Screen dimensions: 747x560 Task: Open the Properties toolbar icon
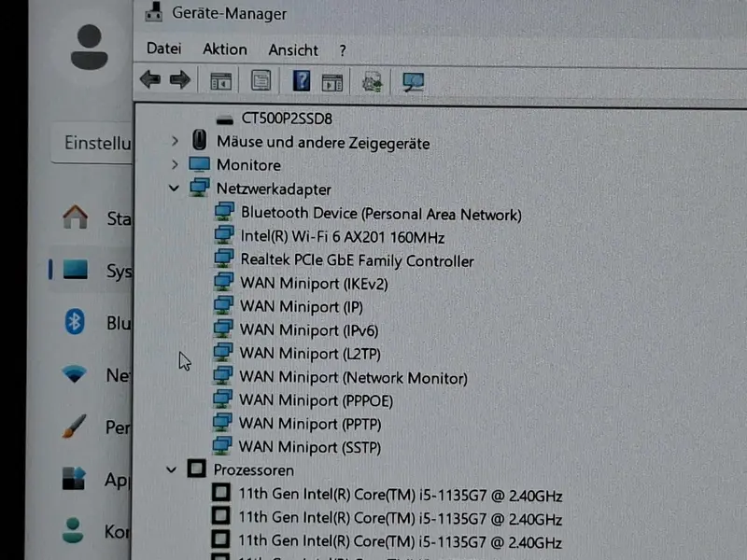tap(261, 81)
